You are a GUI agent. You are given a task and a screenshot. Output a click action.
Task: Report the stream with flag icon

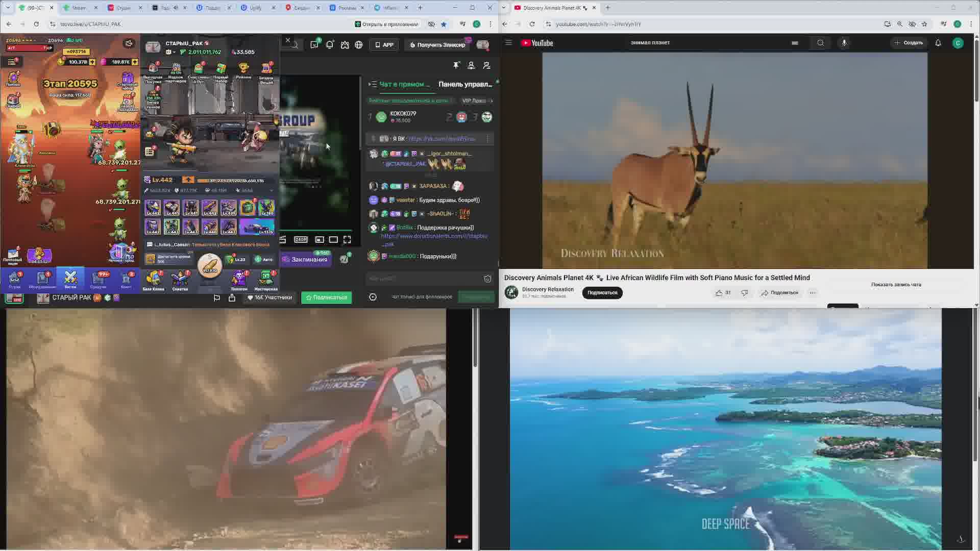[x=216, y=297]
